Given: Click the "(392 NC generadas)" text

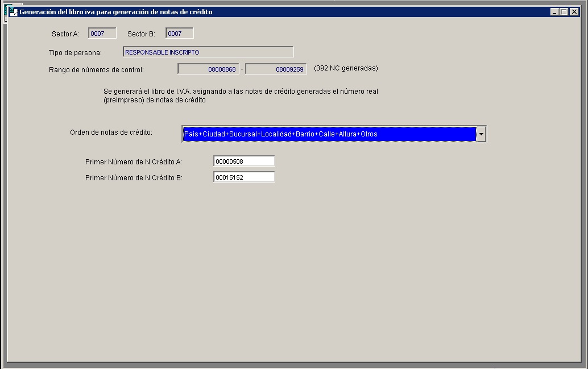Looking at the screenshot, I should [x=346, y=68].
